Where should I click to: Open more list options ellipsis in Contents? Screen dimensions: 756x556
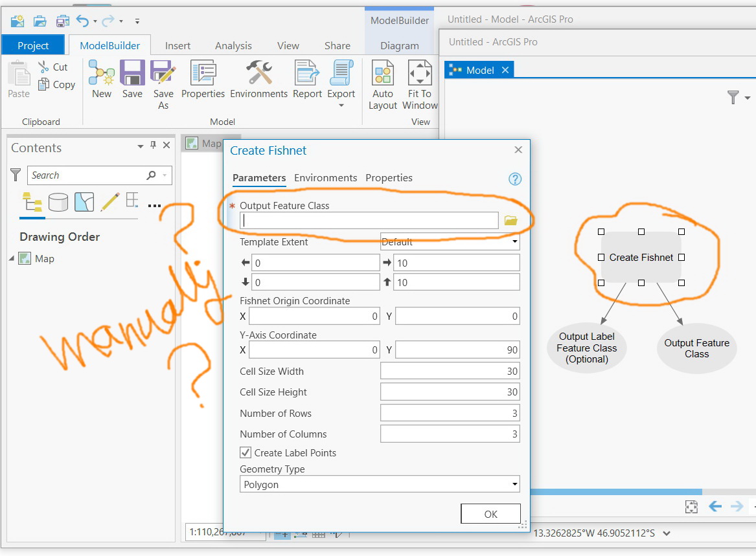[154, 206]
